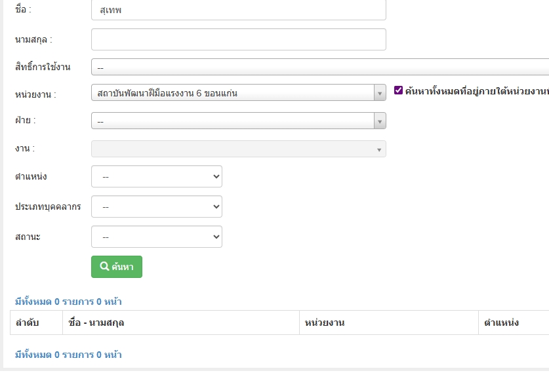The width and height of the screenshot is (549, 392).
Task: Click the green ค้นหา search button
Action: point(117,267)
